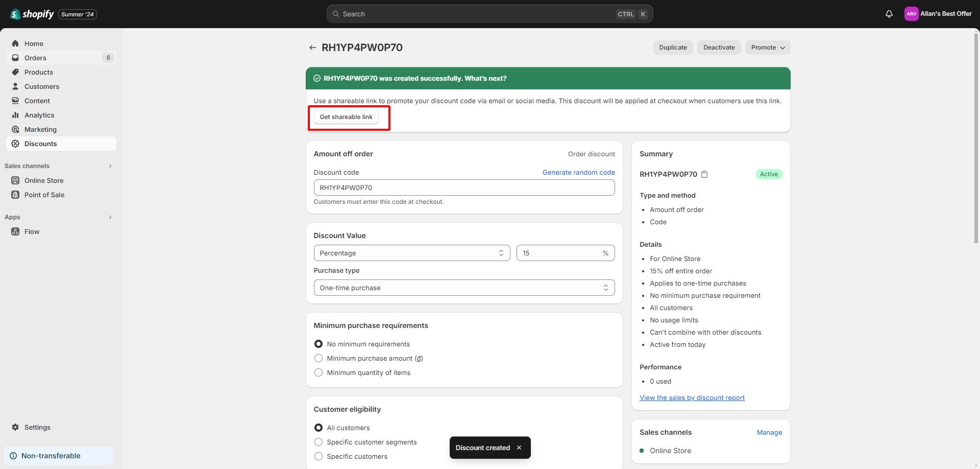
Task: Go to Analytics in the sidebar
Action: [39, 115]
